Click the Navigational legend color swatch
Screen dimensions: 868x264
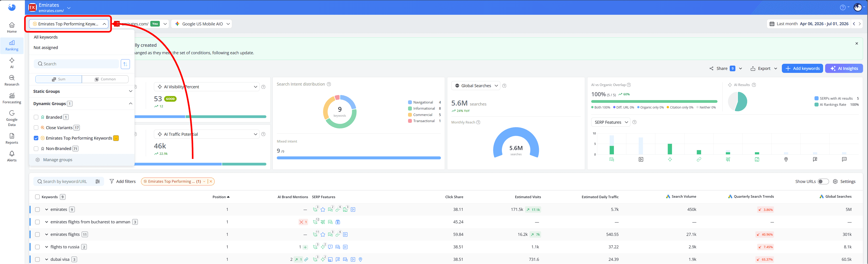[x=410, y=103]
